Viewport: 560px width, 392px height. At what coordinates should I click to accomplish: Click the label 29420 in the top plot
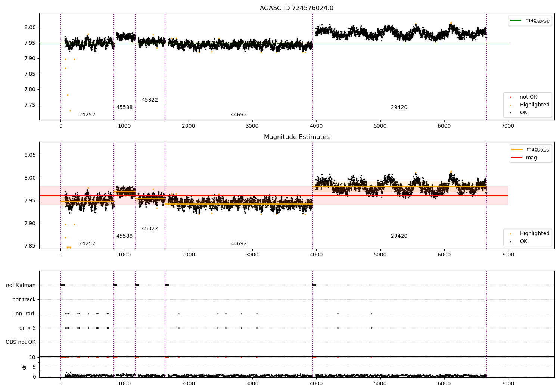(x=399, y=108)
